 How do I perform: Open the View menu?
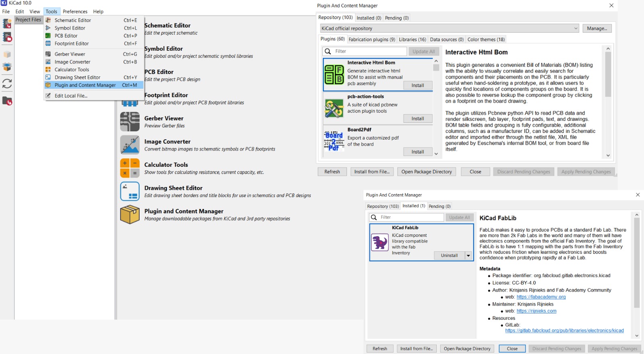point(35,11)
